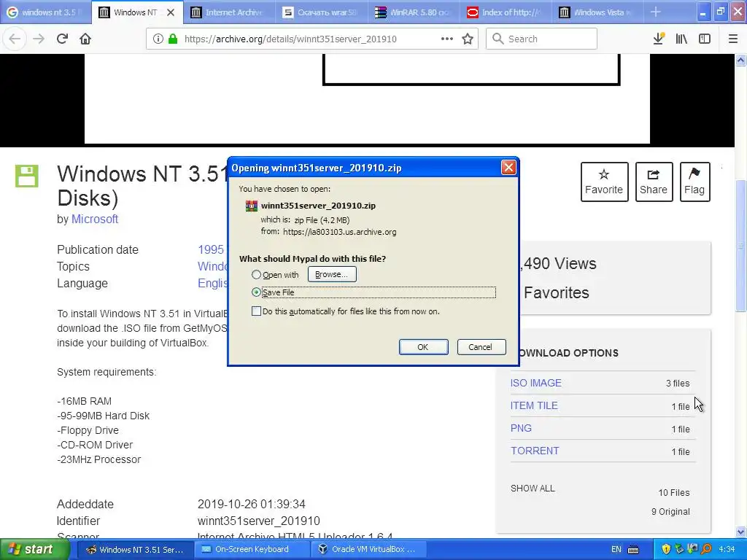Select the Save File radio button

[x=256, y=292]
